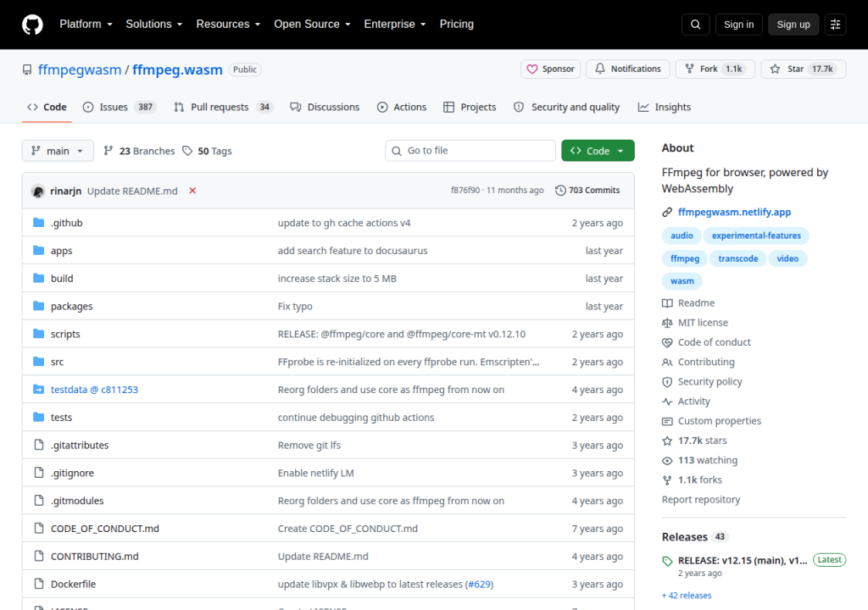Open the packages folder

point(71,306)
